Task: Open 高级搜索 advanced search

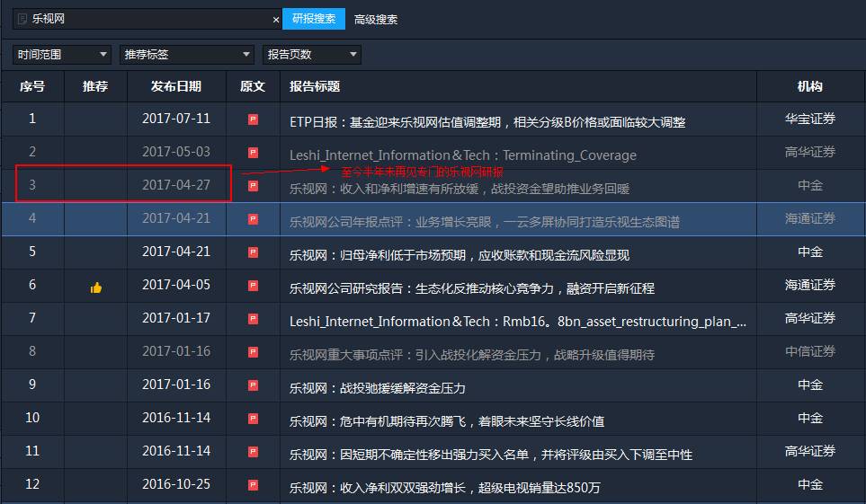Action: pos(376,20)
